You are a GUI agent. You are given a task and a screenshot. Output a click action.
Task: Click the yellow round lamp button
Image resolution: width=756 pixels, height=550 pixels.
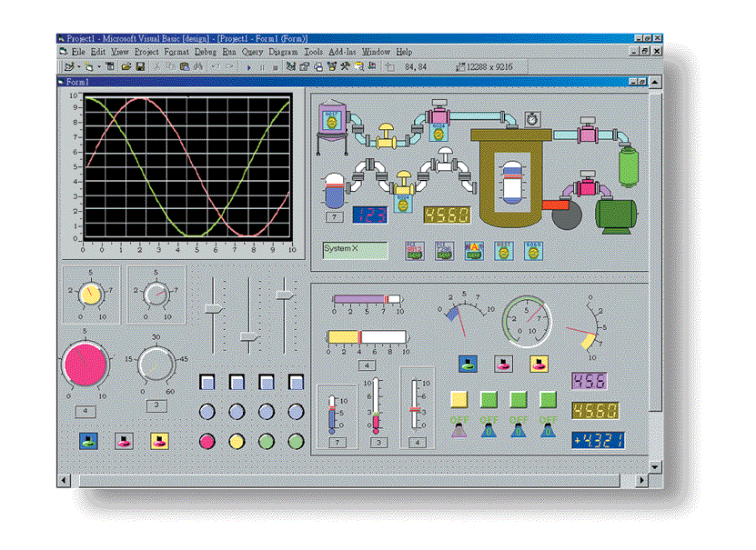237,441
